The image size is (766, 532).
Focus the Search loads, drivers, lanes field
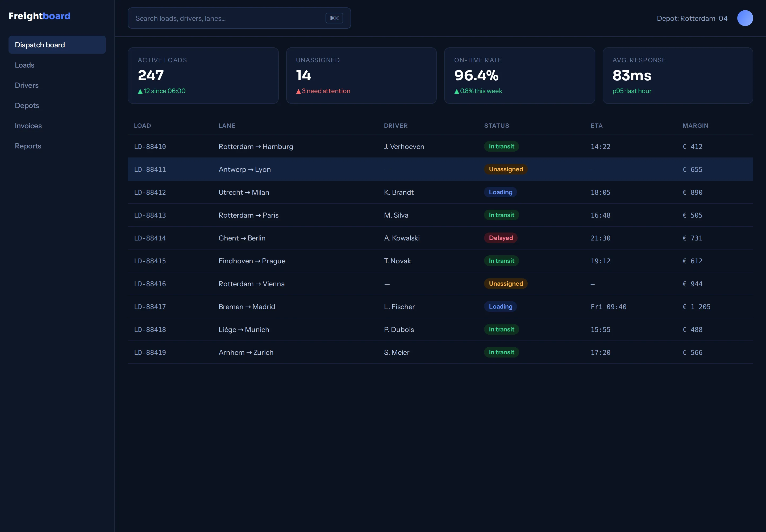coord(239,18)
